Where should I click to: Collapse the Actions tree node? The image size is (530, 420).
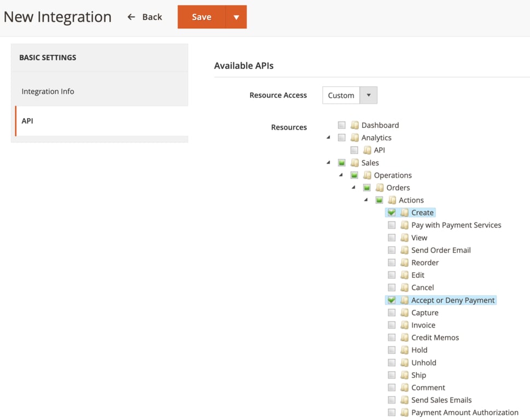[365, 200]
